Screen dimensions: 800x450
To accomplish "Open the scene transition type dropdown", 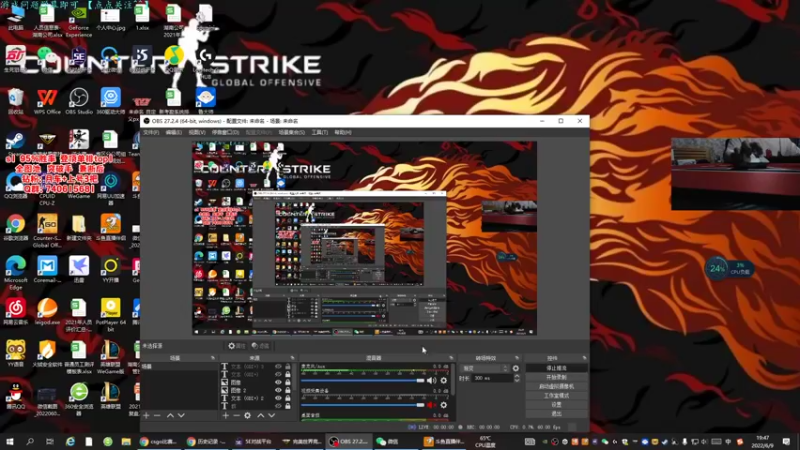I will pos(485,368).
